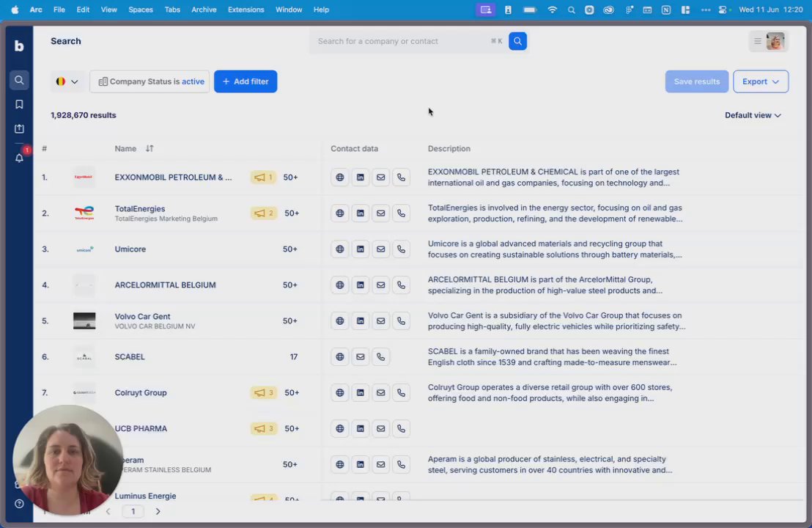Click the Volvo Car Gent logo thumbnail
This screenshot has width=812, height=528.
[84, 320]
